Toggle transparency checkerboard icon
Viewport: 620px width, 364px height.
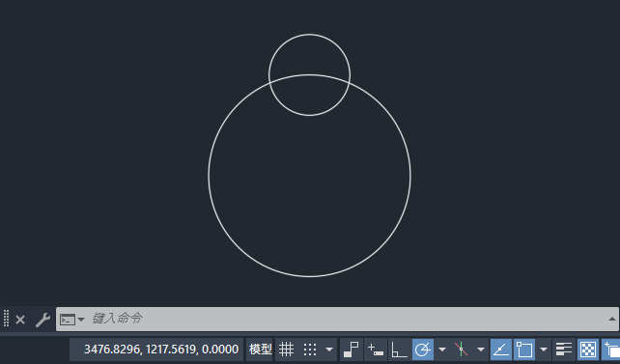click(x=588, y=350)
